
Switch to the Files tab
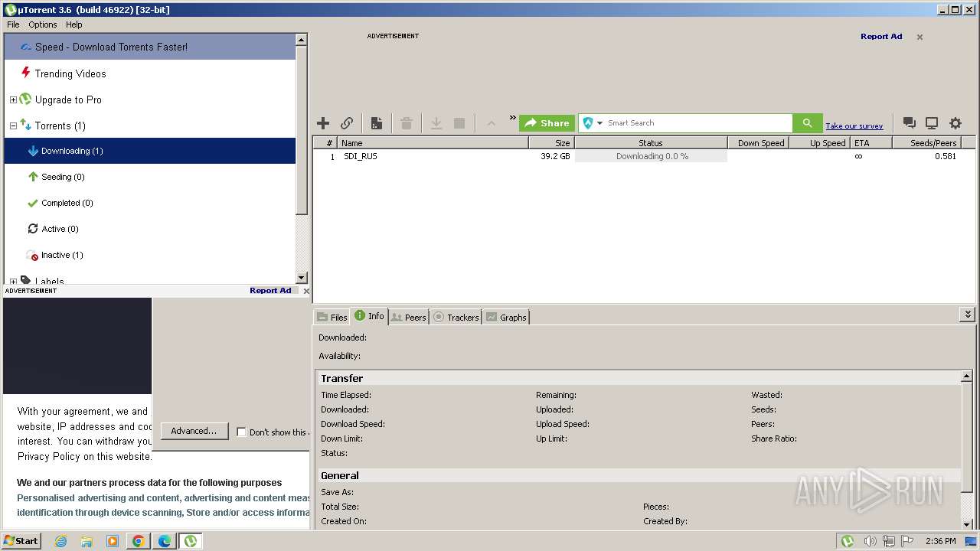(x=332, y=317)
